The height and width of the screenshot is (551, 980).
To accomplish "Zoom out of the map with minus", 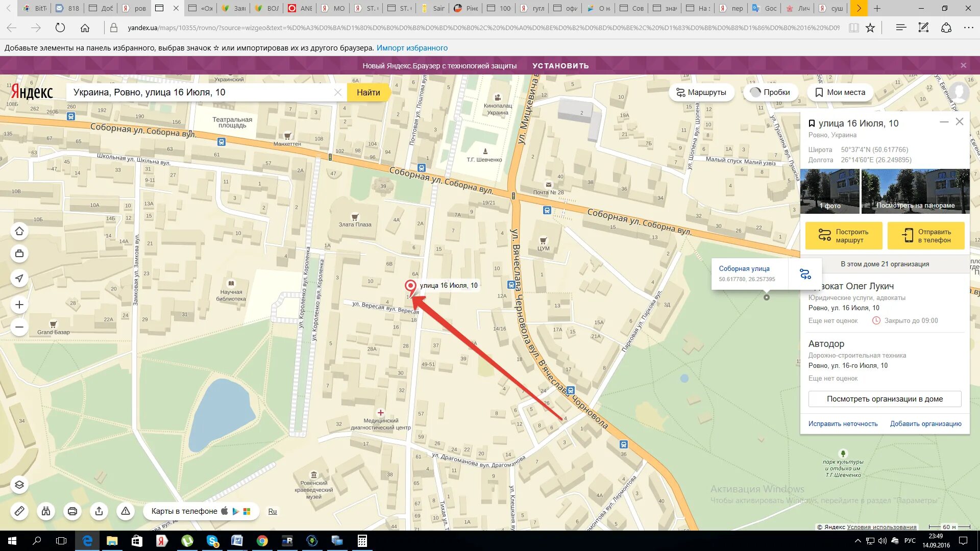I will point(19,327).
